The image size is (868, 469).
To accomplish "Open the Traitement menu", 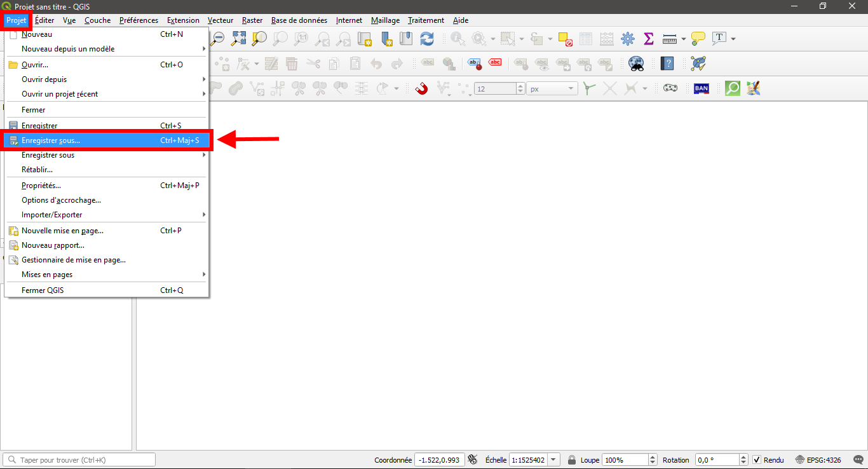I will (x=426, y=20).
